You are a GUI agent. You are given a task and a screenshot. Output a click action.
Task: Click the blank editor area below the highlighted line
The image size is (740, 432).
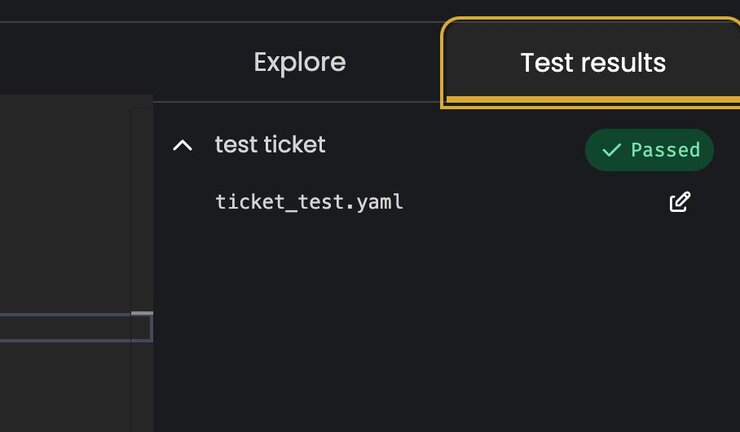pyautogui.click(x=65, y=386)
